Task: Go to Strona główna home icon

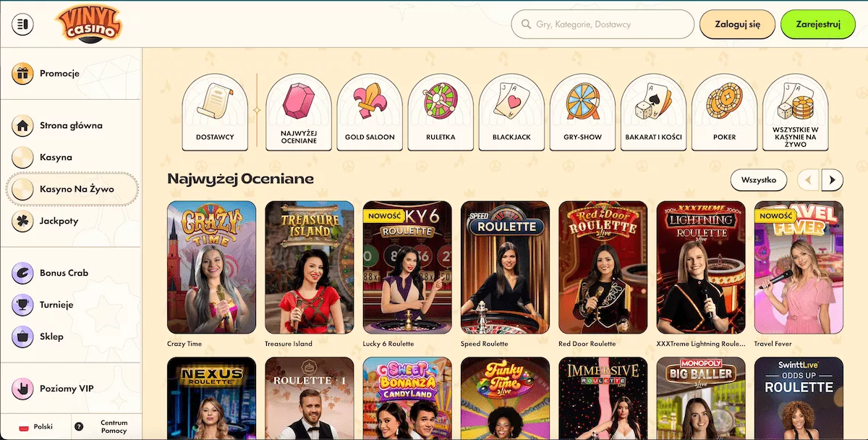Action: coord(23,125)
